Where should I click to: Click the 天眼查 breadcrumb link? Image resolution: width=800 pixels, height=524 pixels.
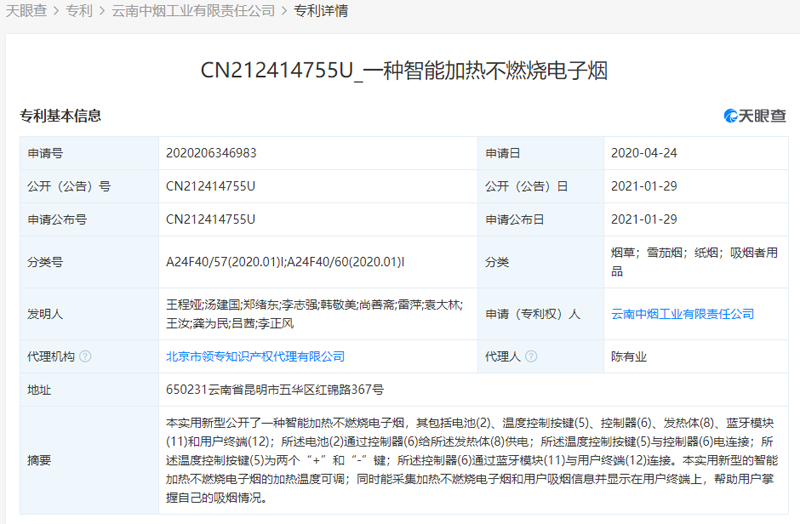(26, 11)
